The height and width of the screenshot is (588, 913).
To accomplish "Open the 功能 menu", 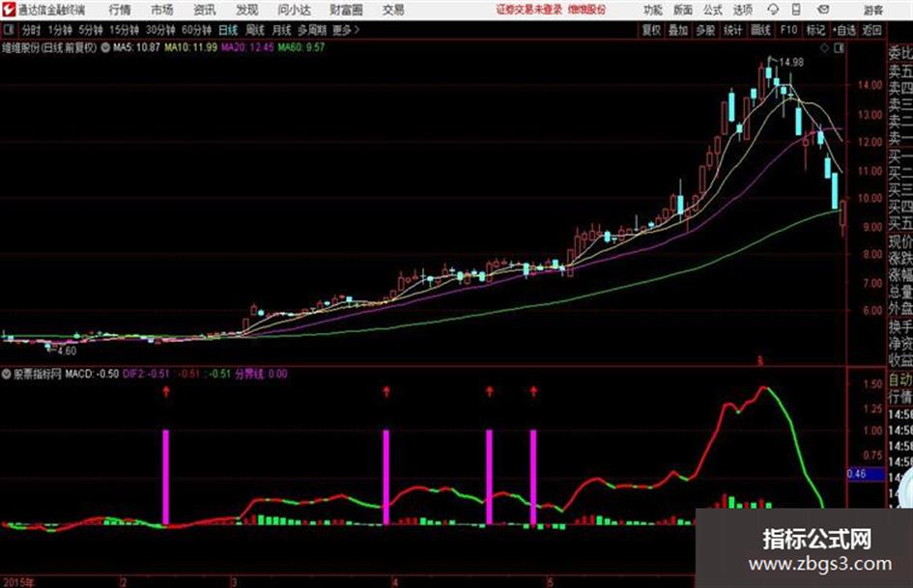I will pos(653,10).
